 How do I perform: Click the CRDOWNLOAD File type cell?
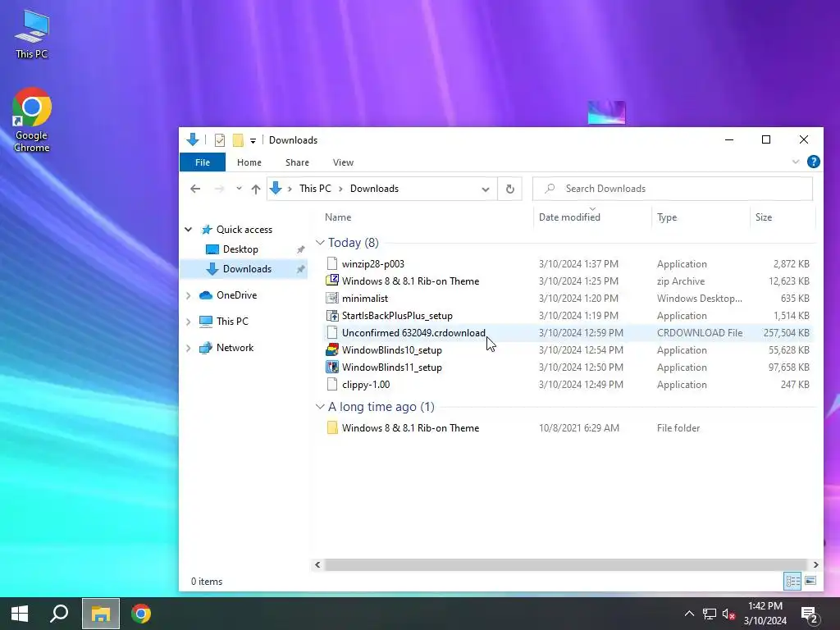click(x=700, y=333)
